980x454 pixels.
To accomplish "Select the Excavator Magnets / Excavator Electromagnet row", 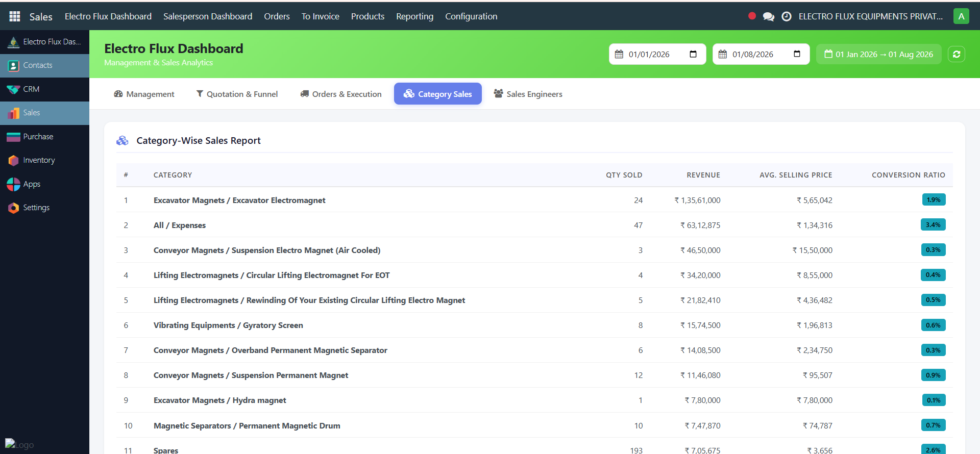I will click(x=534, y=200).
